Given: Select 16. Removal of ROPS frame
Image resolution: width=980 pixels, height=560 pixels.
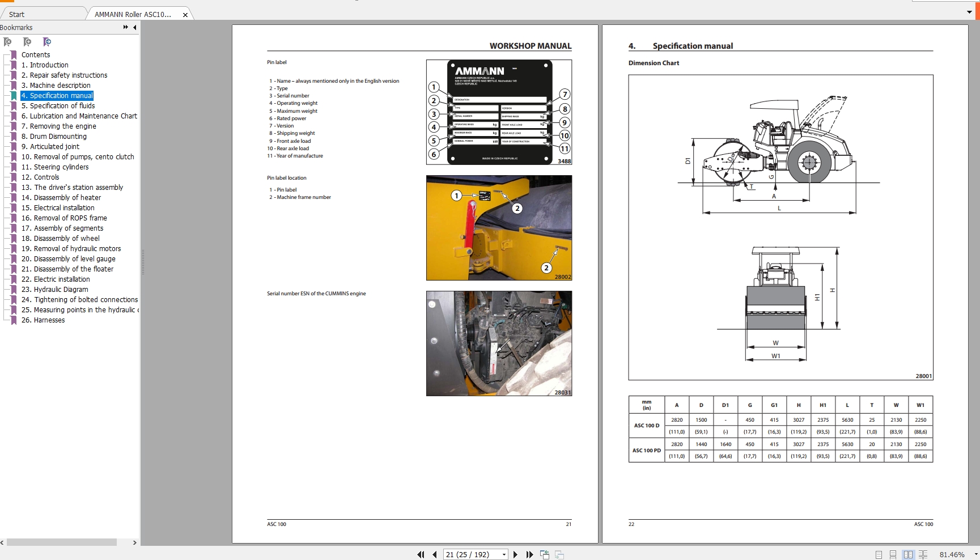Looking at the screenshot, I should point(64,218).
